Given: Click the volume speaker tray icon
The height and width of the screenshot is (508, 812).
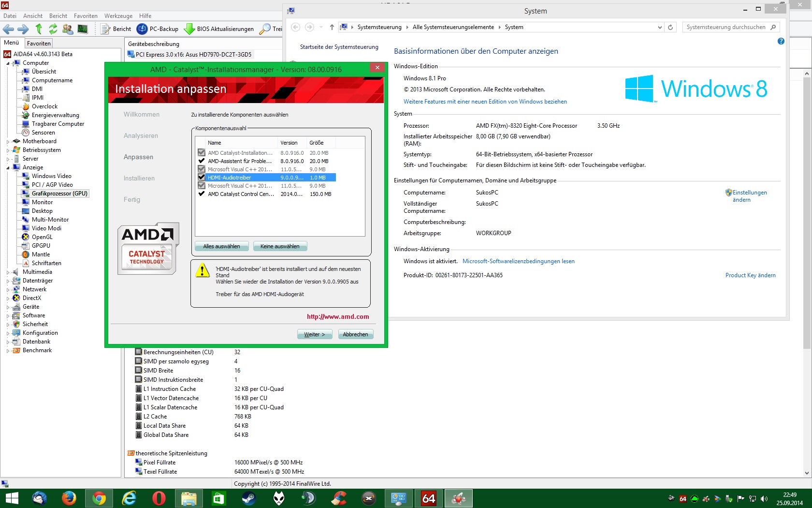Looking at the screenshot, I should [x=764, y=499].
